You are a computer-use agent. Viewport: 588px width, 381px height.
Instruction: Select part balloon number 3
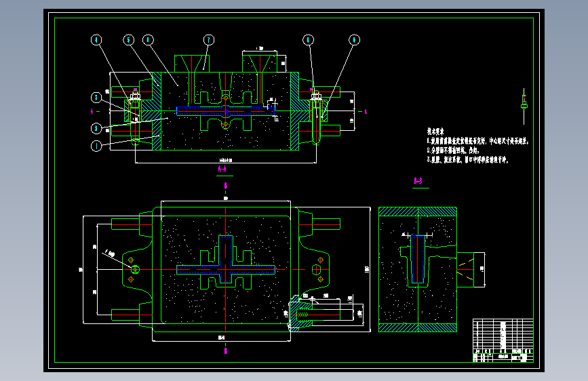point(96,98)
